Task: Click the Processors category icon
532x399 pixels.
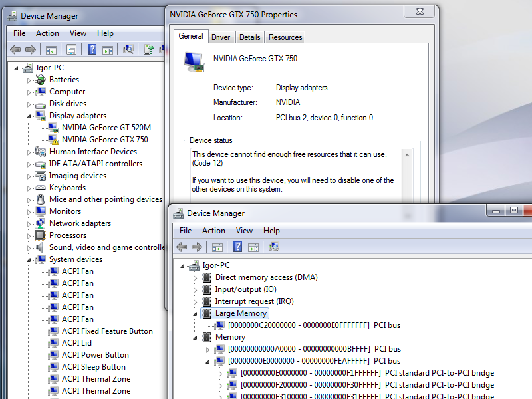Action: point(41,235)
